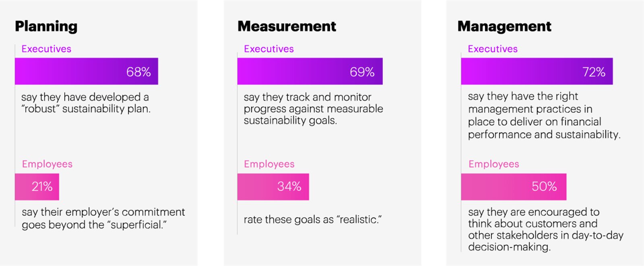Screen dimensions: 644x266
Task: Click the 34% Employees bar
Action: tap(273, 187)
